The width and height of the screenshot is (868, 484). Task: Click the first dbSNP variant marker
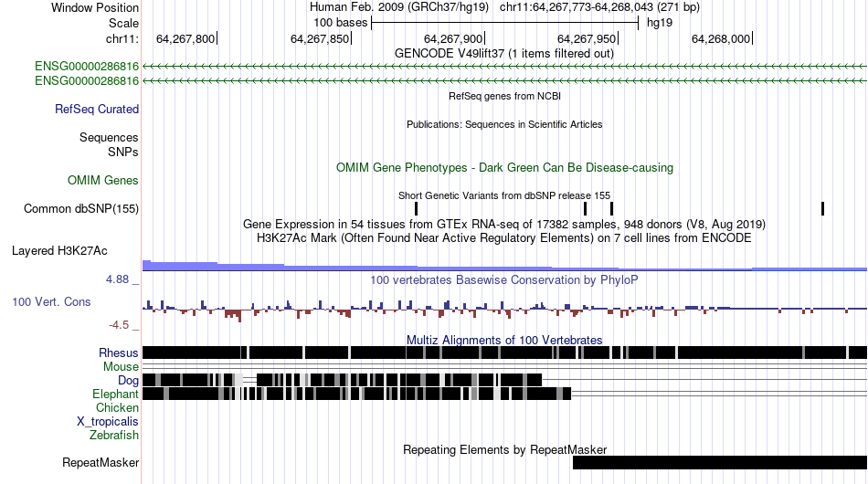417,208
